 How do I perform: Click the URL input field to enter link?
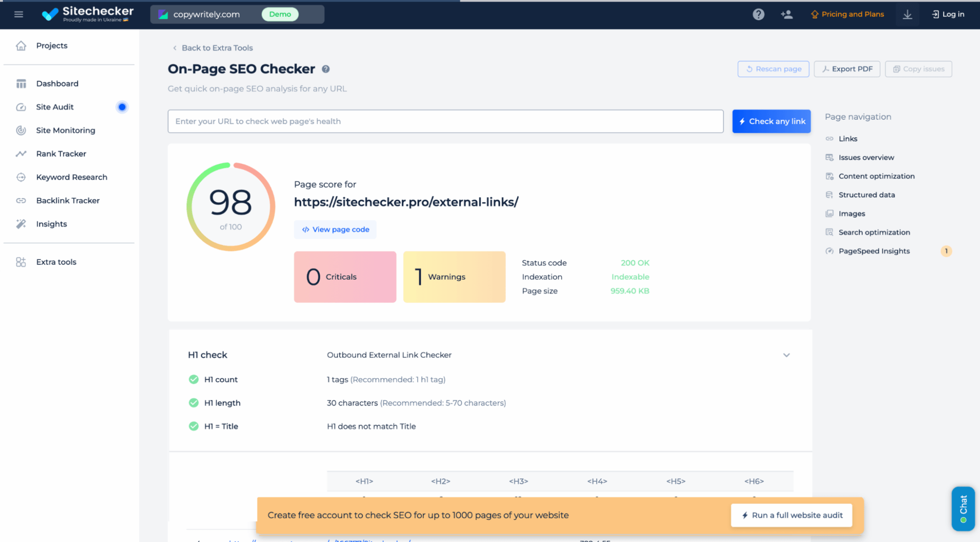click(x=445, y=121)
